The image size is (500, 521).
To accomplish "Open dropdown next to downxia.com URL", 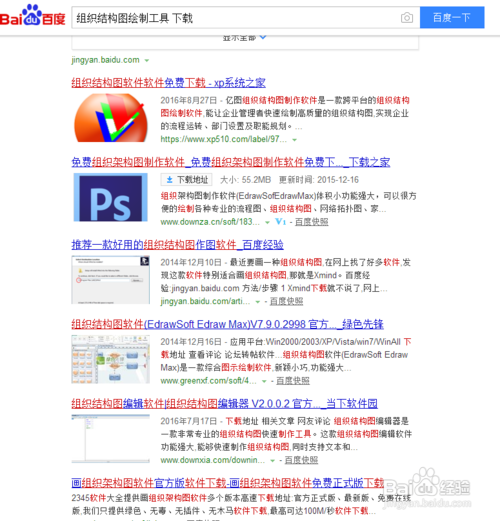I will (272, 461).
